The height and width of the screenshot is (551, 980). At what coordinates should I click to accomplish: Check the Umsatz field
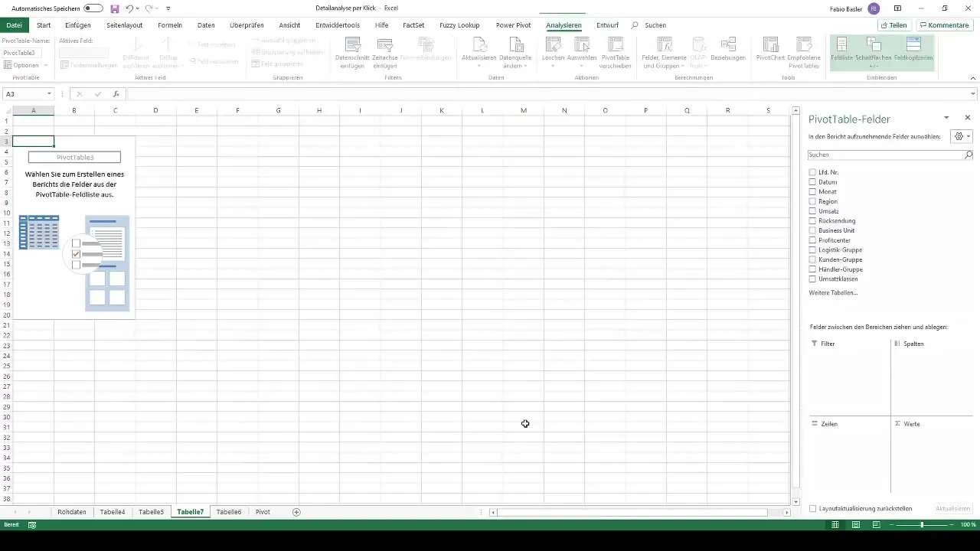pos(812,211)
